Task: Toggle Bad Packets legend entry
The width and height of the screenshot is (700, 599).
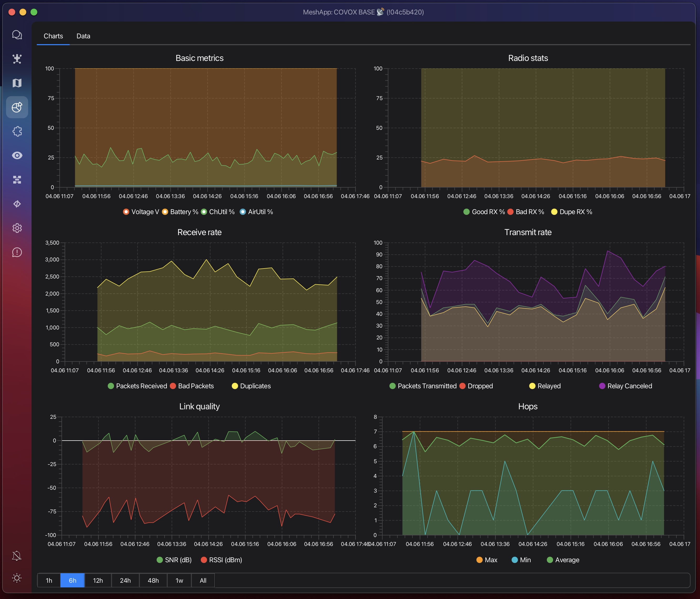Action: [x=192, y=386]
